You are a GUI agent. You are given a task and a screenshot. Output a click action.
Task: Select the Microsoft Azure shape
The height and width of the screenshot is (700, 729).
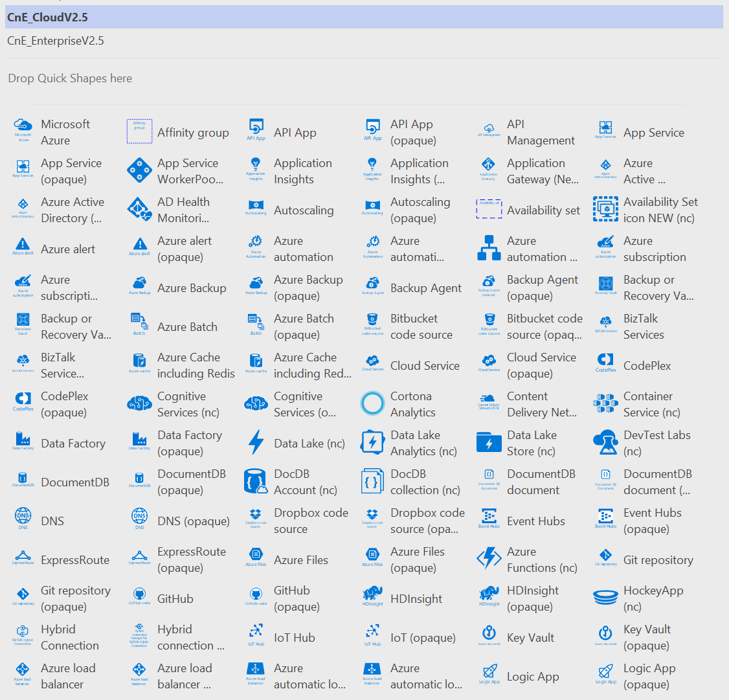pyautogui.click(x=52, y=131)
